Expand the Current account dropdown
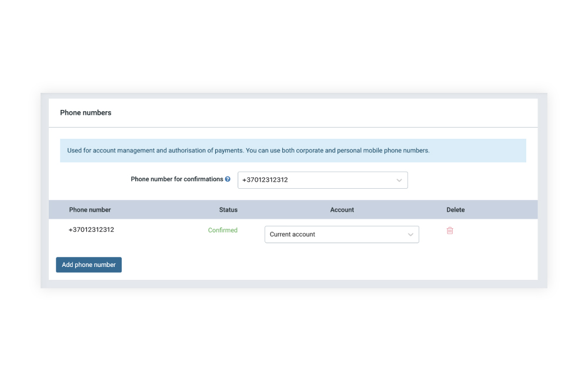This screenshot has height=381, width=588. coord(342,235)
